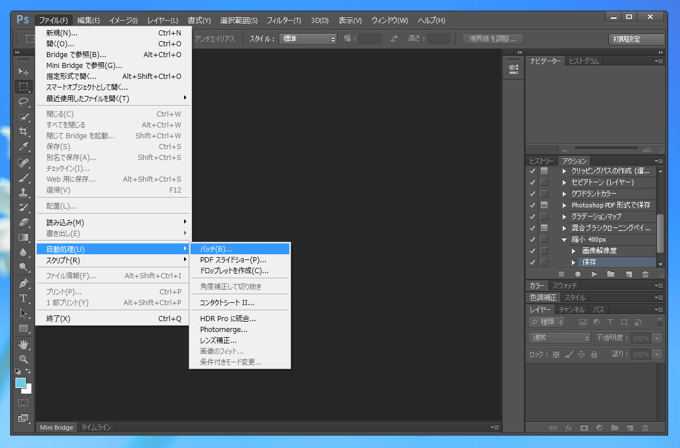Select the Quick Selection tool
The height and width of the screenshot is (448, 680).
tap(23, 116)
